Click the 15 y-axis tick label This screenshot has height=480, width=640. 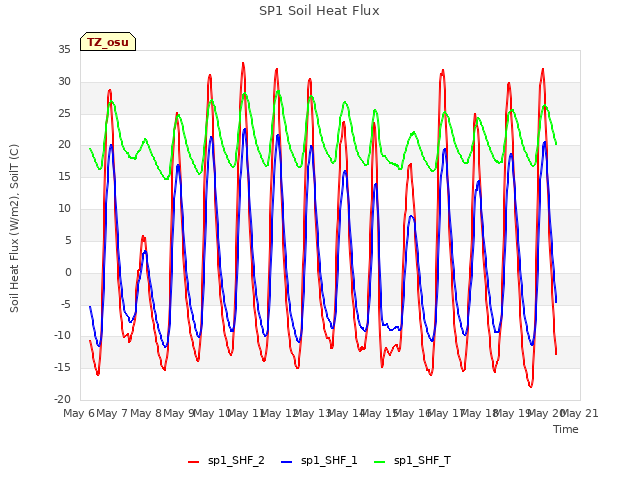coord(64,176)
